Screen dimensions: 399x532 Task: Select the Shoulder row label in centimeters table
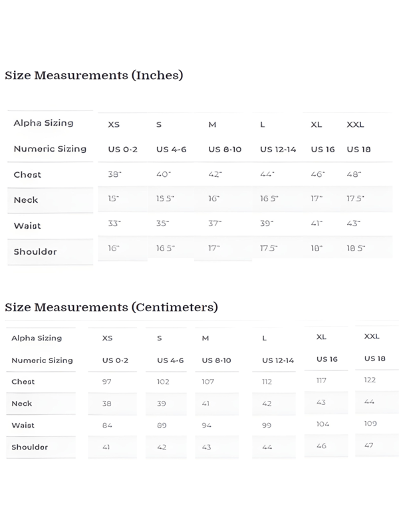pyautogui.click(x=29, y=447)
